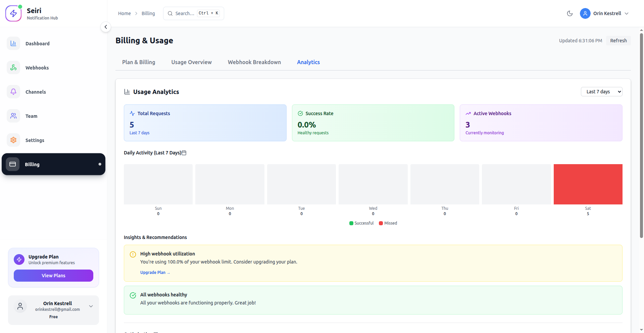Click the Seiri lightning bolt logo
The image size is (644, 333).
pos(13,13)
